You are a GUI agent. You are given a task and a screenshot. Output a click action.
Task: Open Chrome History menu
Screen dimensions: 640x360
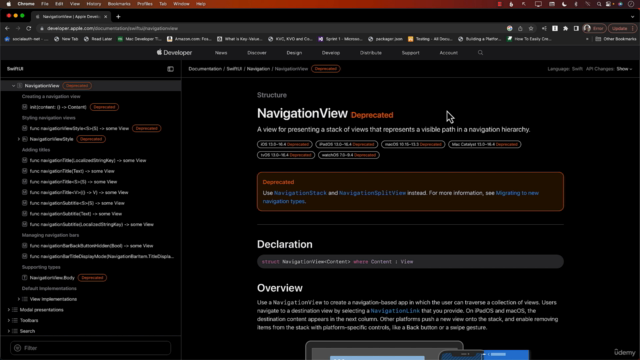(93, 4)
